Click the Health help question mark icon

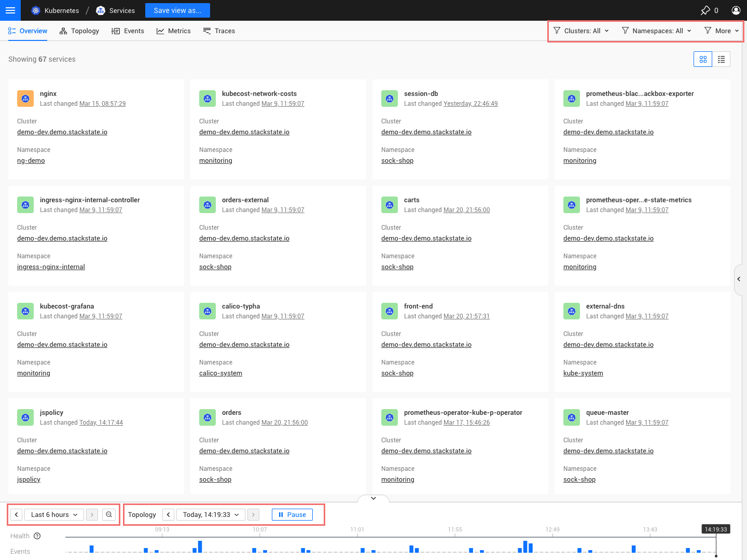(37, 536)
